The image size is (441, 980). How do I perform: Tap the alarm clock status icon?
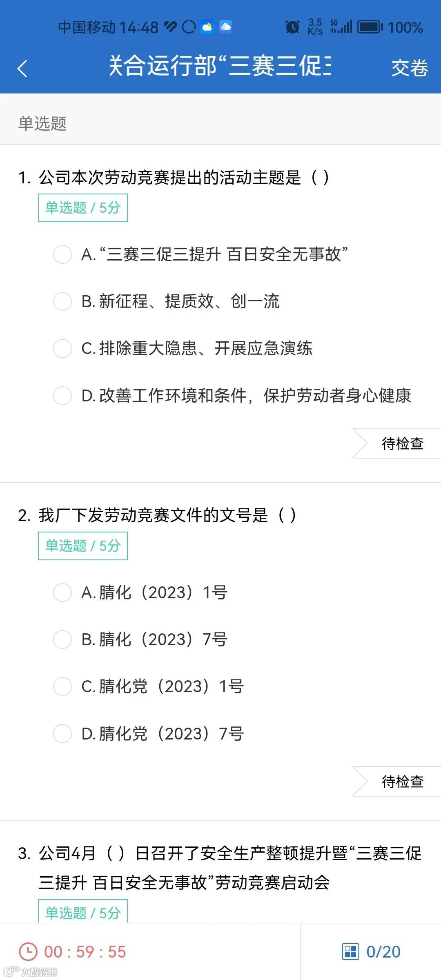click(x=292, y=27)
